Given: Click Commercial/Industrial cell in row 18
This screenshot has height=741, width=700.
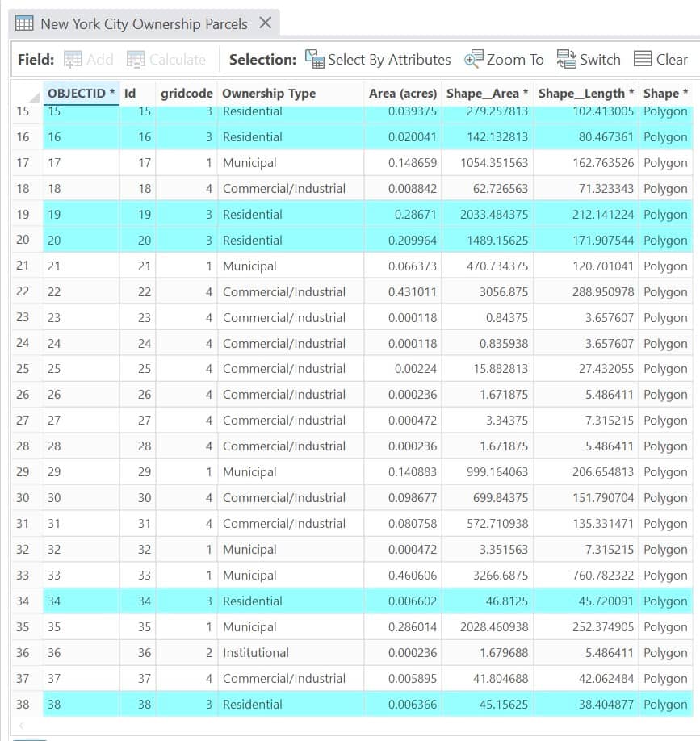Looking at the screenshot, I should (x=290, y=189).
